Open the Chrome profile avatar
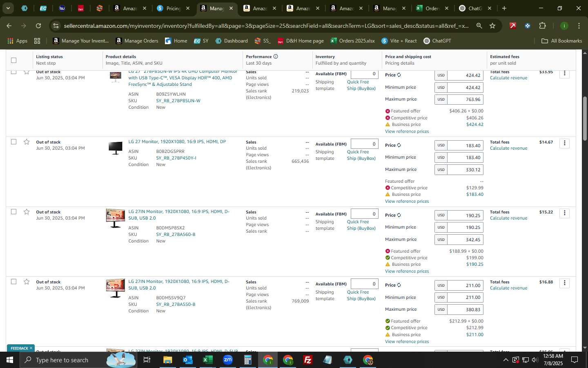 click(x=564, y=26)
